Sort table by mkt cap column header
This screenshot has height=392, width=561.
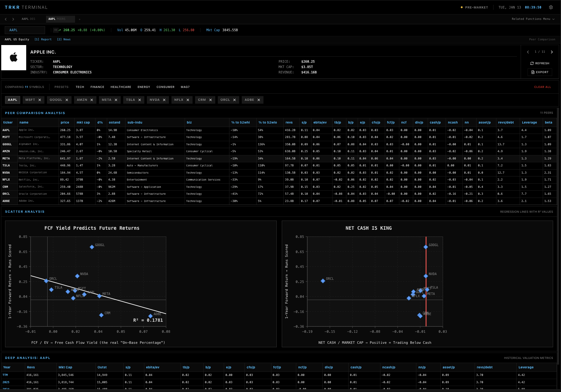coord(83,123)
